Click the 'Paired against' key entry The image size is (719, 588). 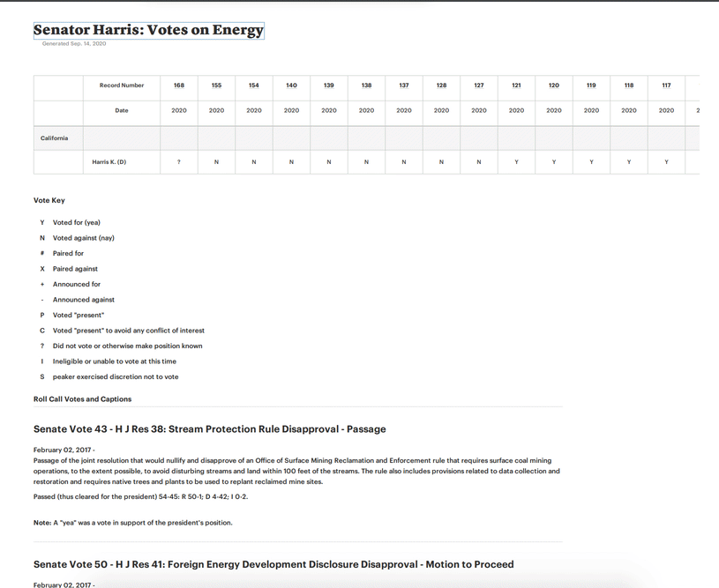coord(75,269)
